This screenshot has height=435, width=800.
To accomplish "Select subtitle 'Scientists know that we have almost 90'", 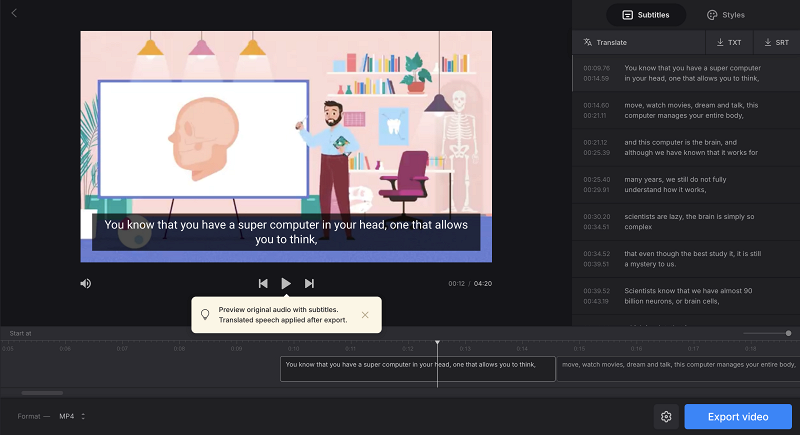I will [686, 296].
